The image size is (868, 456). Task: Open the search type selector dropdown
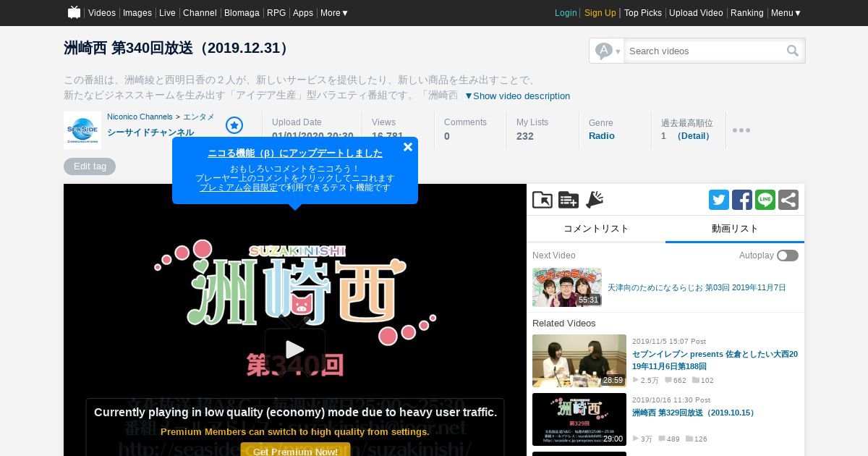pos(607,51)
